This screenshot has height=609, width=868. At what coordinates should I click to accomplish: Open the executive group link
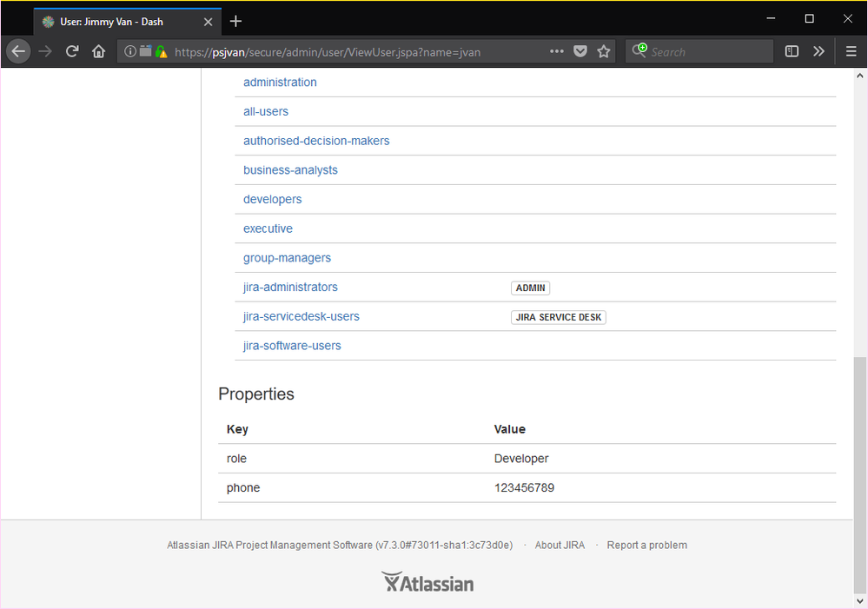click(x=268, y=228)
